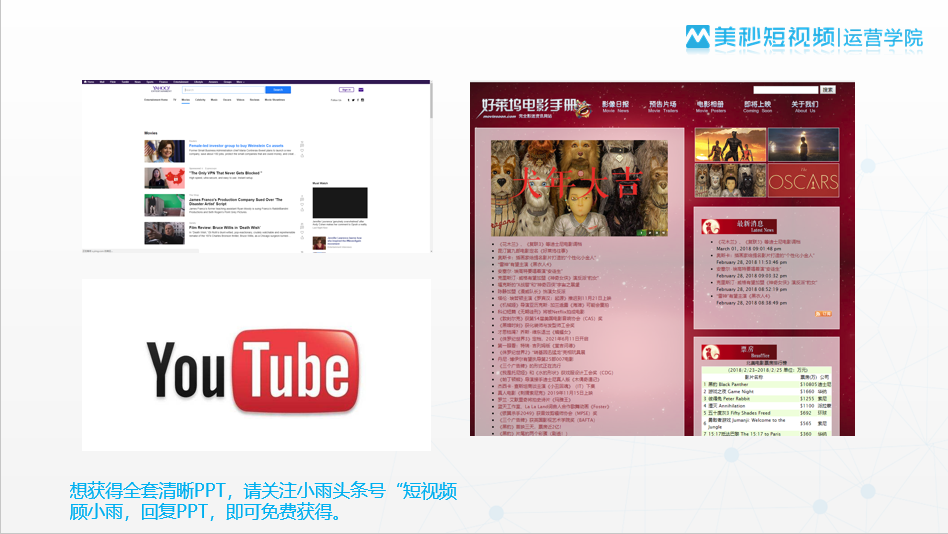
Task: Click Home in Yahoo's top purple bar
Action: [x=89, y=82]
